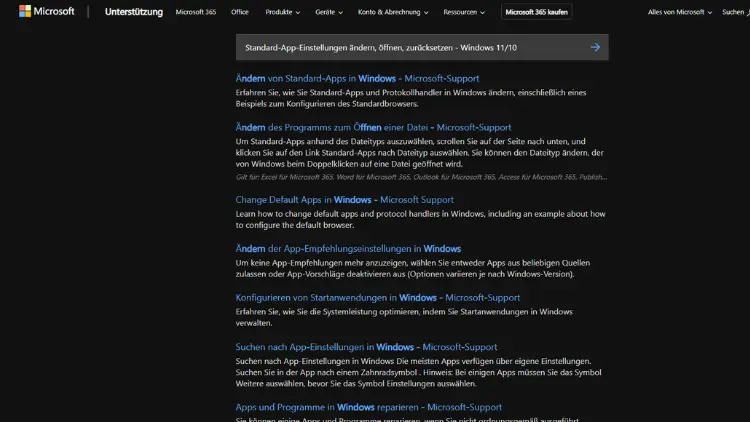Open the Microsoft 365 menu item
This screenshot has height=422, width=750.
[196, 12]
